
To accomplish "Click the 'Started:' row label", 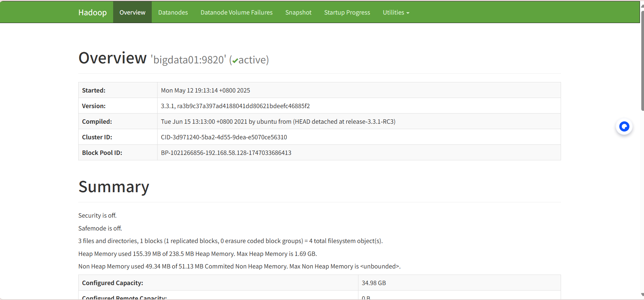I will [x=94, y=91].
